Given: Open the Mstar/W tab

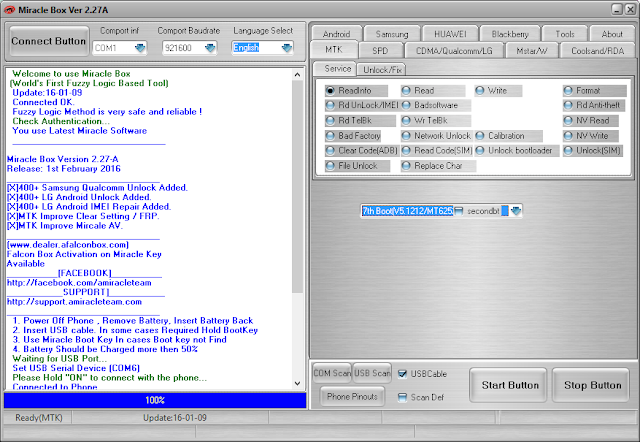Looking at the screenshot, I should 531,51.
